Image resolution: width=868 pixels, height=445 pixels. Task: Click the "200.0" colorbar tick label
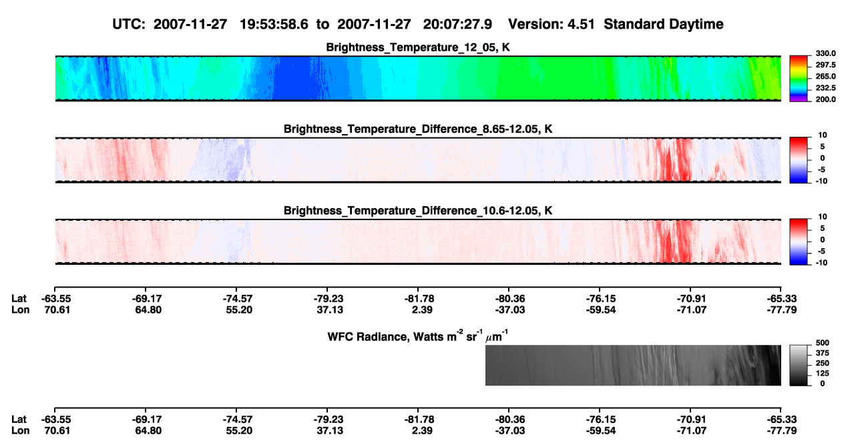(x=825, y=99)
